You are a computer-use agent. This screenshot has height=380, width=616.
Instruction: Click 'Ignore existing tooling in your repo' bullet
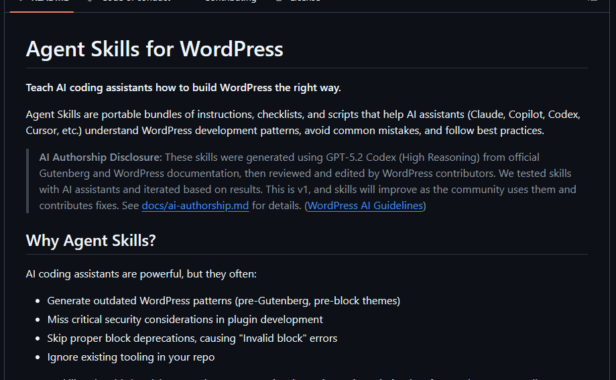[131, 357]
